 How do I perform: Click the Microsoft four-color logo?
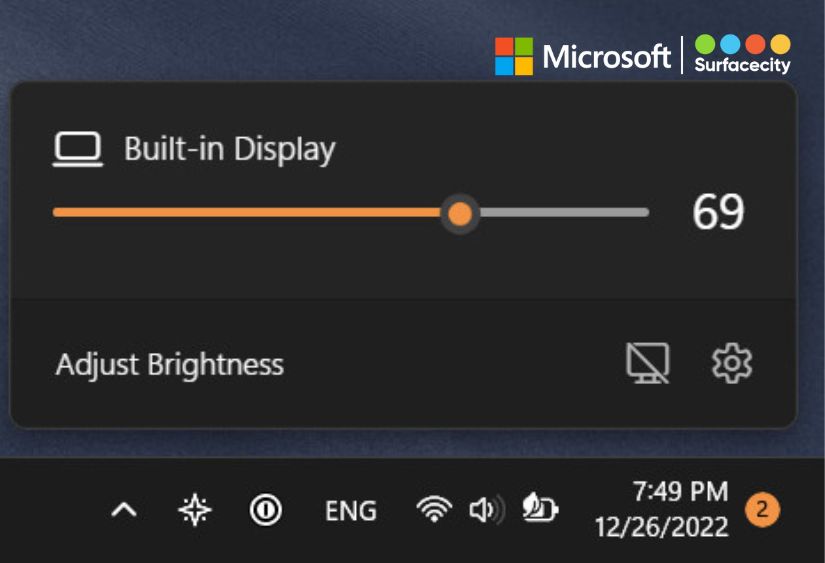pyautogui.click(x=514, y=56)
